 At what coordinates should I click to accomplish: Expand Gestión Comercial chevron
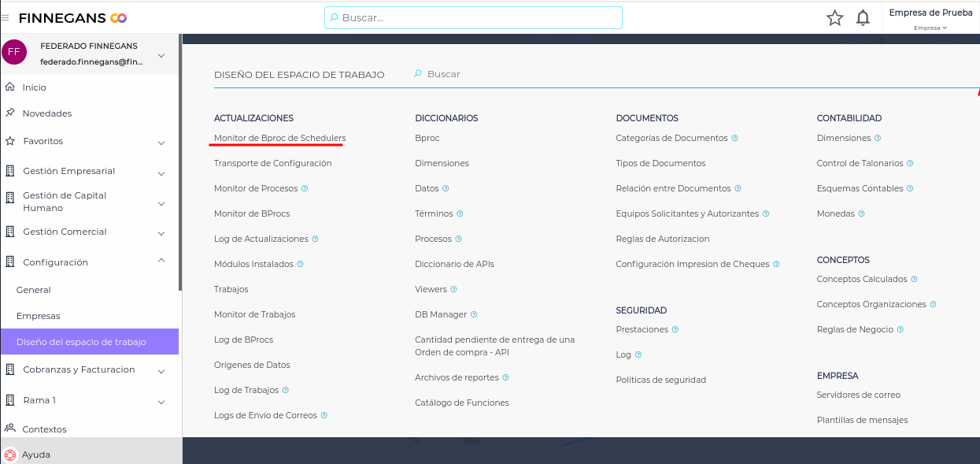161,234
